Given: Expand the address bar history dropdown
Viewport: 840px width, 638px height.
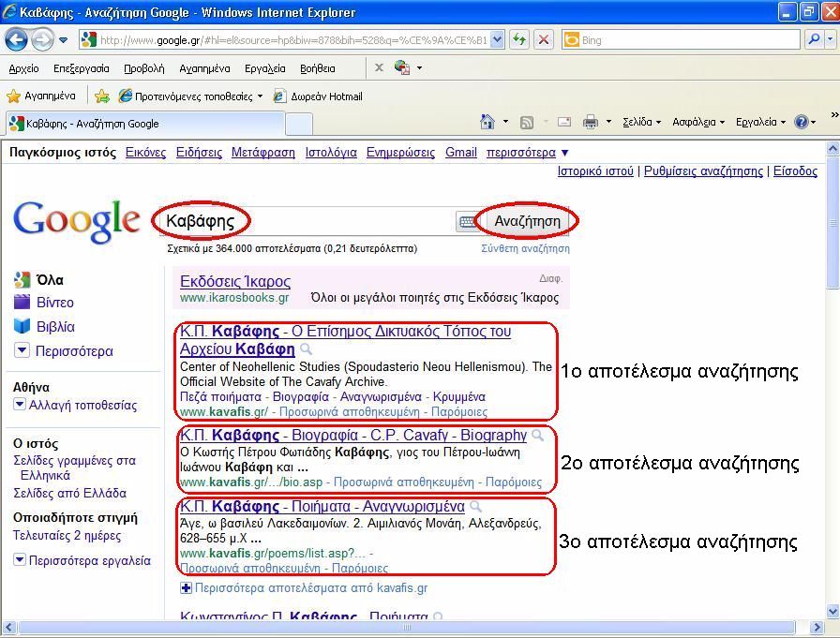Looking at the screenshot, I should (497, 40).
